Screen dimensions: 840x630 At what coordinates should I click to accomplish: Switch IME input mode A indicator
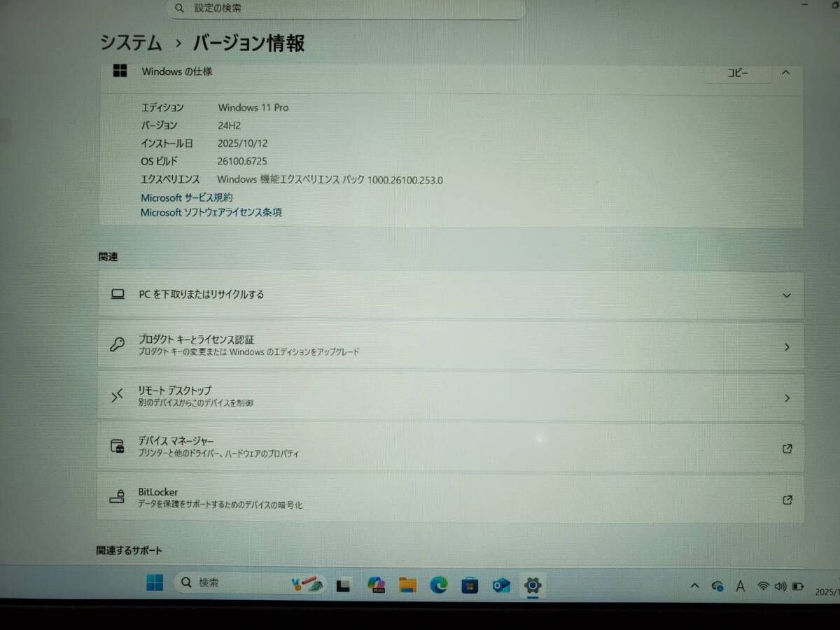click(740, 587)
